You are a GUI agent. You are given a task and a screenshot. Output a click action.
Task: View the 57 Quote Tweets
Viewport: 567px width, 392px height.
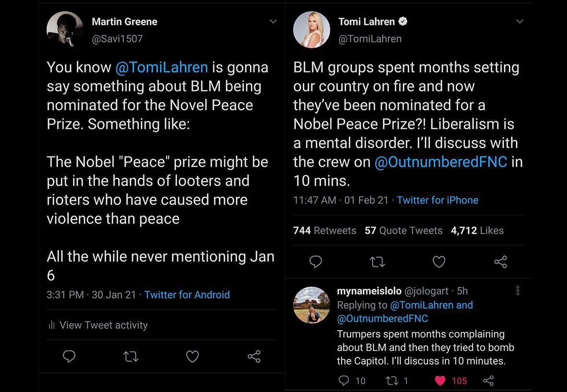(x=403, y=231)
